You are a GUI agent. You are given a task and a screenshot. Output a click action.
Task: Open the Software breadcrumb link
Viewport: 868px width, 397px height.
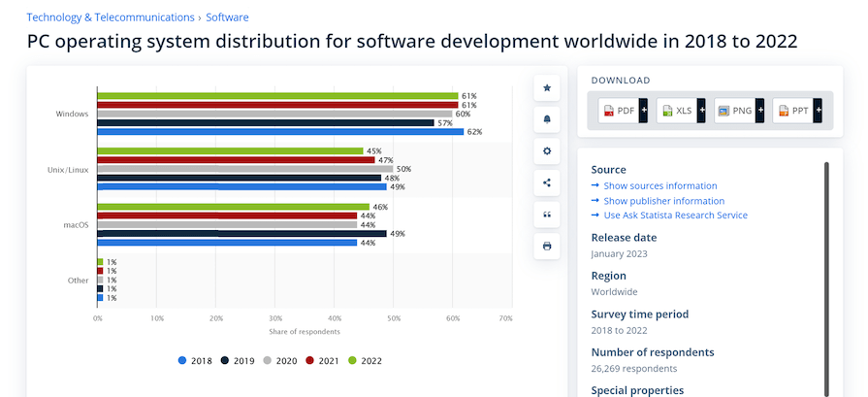coord(227,17)
